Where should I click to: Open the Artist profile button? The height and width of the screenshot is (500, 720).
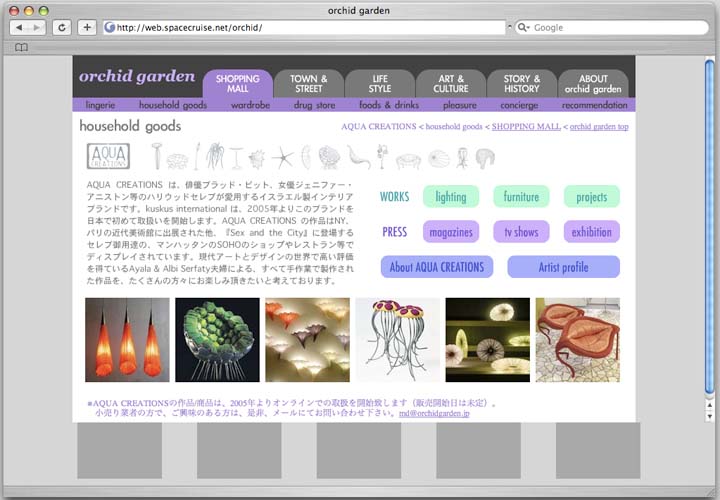click(x=563, y=267)
